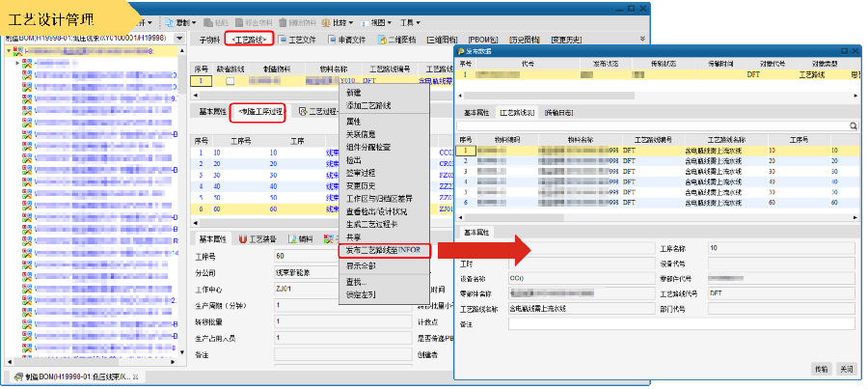Open the 比较 dropdown menu
The height and width of the screenshot is (389, 868).
click(x=351, y=23)
